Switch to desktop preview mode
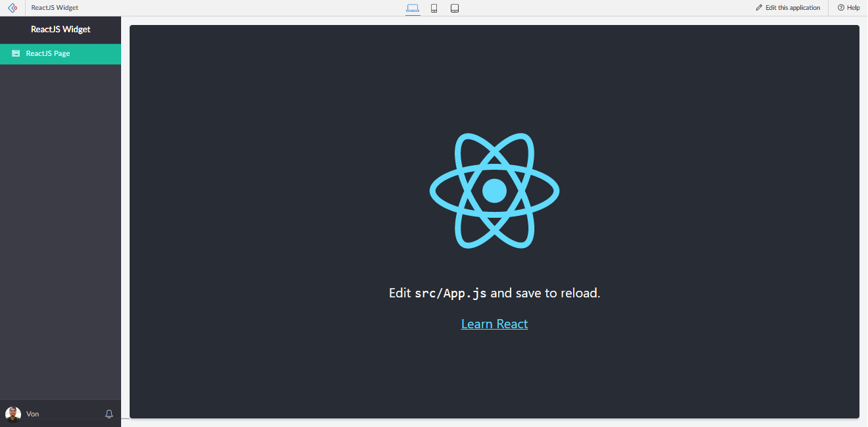 tap(413, 8)
